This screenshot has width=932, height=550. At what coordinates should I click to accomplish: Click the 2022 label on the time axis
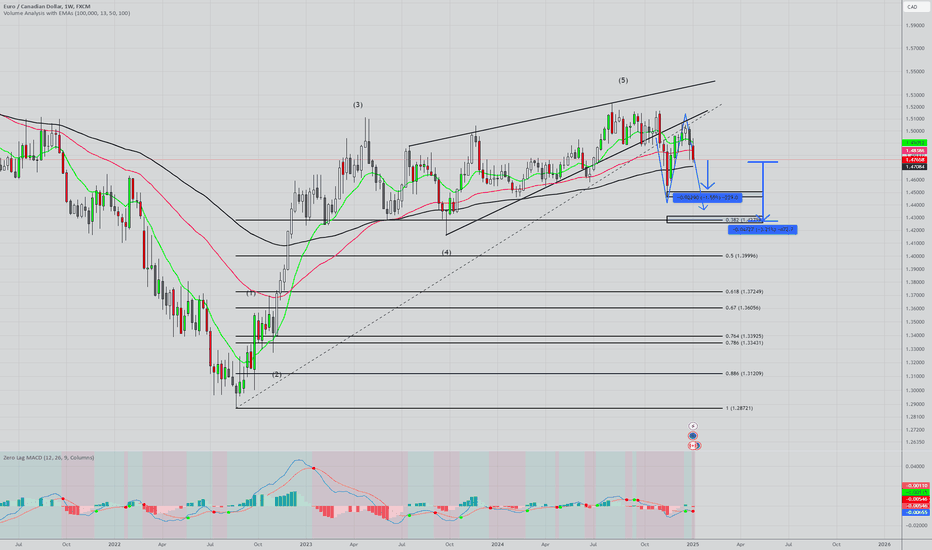coord(114,544)
